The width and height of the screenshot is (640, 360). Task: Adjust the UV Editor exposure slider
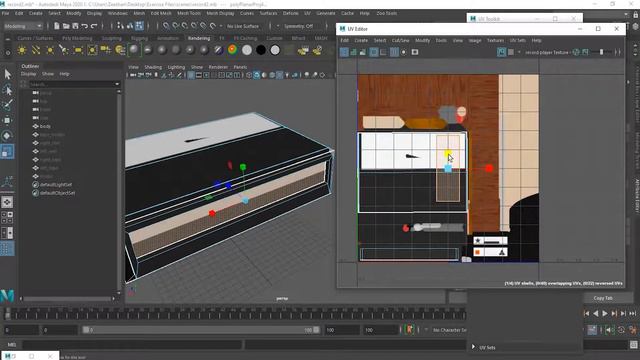point(601,52)
